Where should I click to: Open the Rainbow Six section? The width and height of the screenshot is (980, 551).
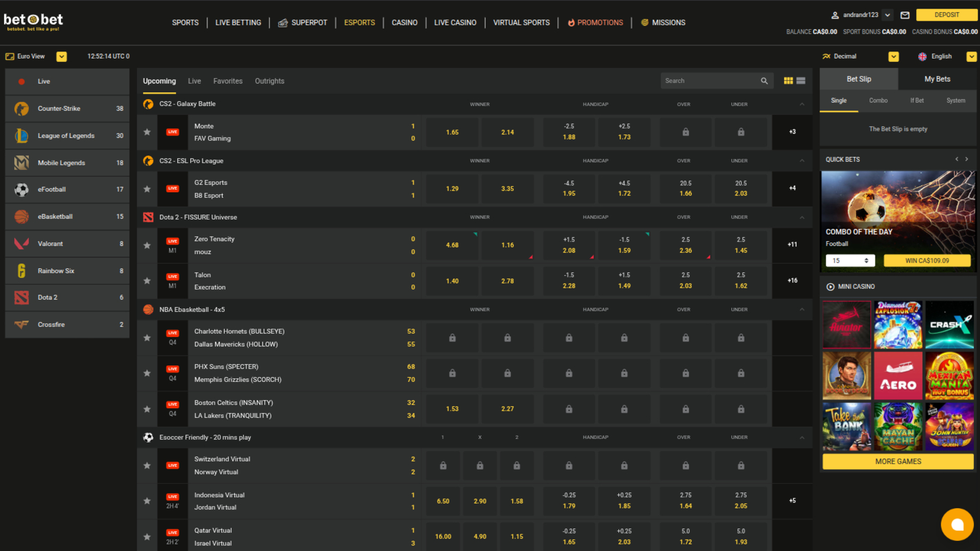coord(21,270)
